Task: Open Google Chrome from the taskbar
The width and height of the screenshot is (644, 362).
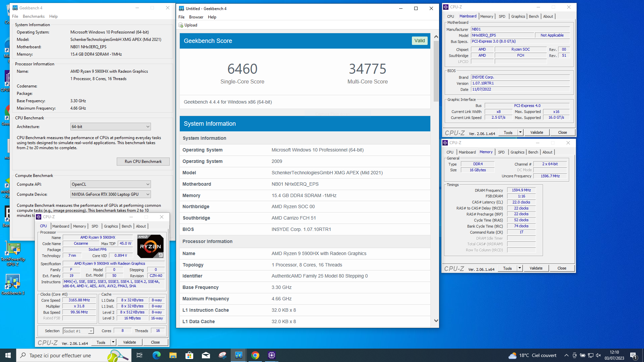Action: point(255,355)
